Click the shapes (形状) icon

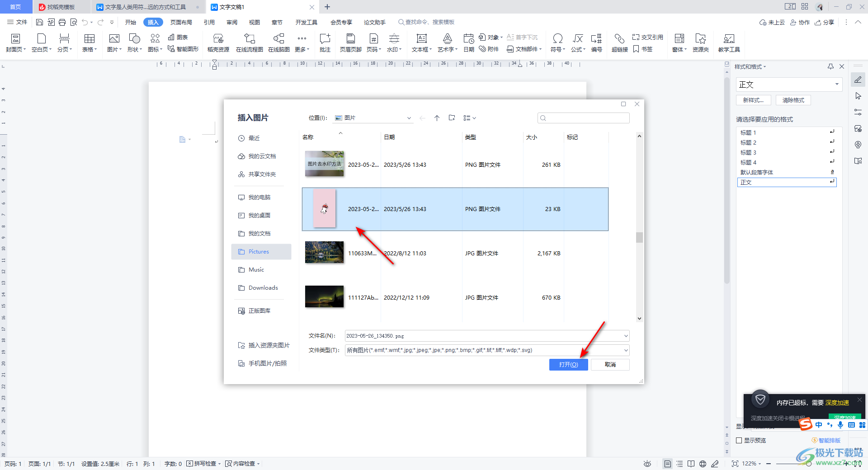tap(134, 39)
